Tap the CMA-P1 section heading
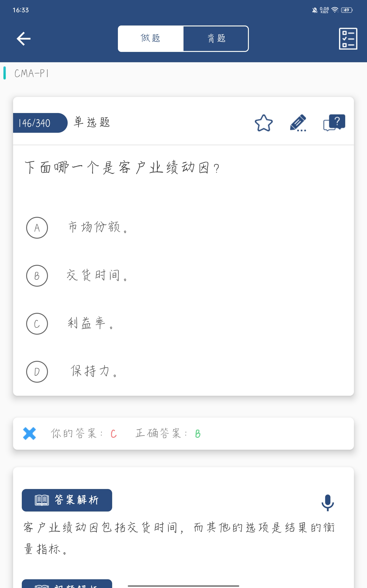The height and width of the screenshot is (588, 367). [x=32, y=73]
